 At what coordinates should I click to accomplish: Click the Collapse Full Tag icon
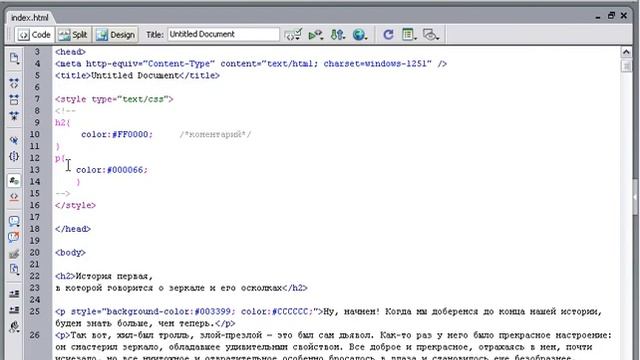click(14, 83)
